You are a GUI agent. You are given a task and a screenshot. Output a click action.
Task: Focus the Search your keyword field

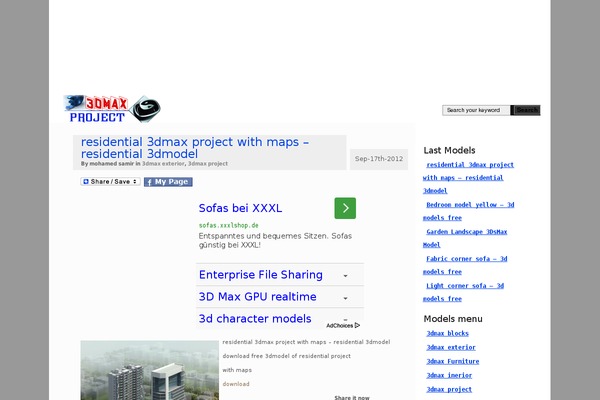476,110
